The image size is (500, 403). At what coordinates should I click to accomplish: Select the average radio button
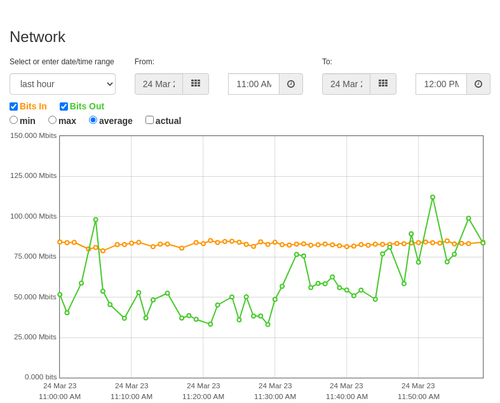pos(93,120)
